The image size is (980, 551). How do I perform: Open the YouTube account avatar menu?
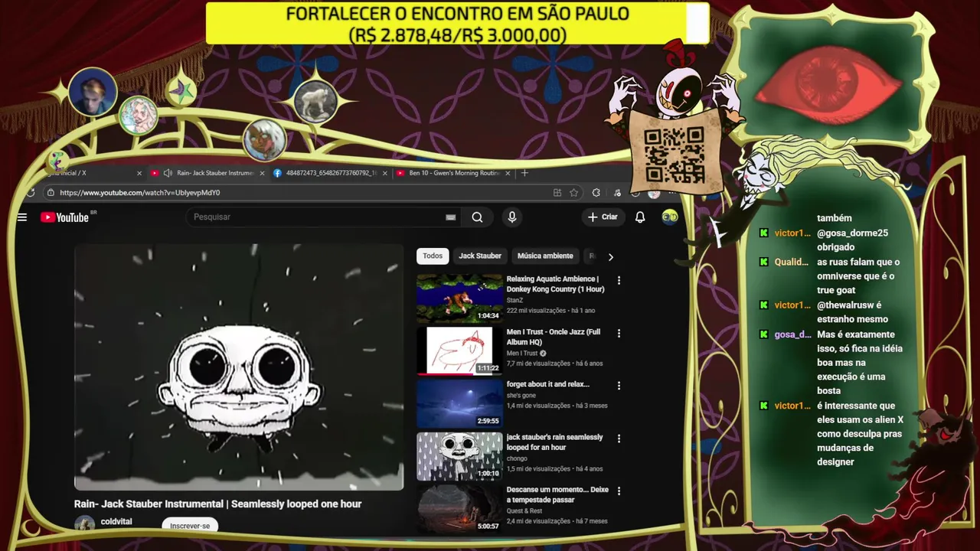coord(670,217)
